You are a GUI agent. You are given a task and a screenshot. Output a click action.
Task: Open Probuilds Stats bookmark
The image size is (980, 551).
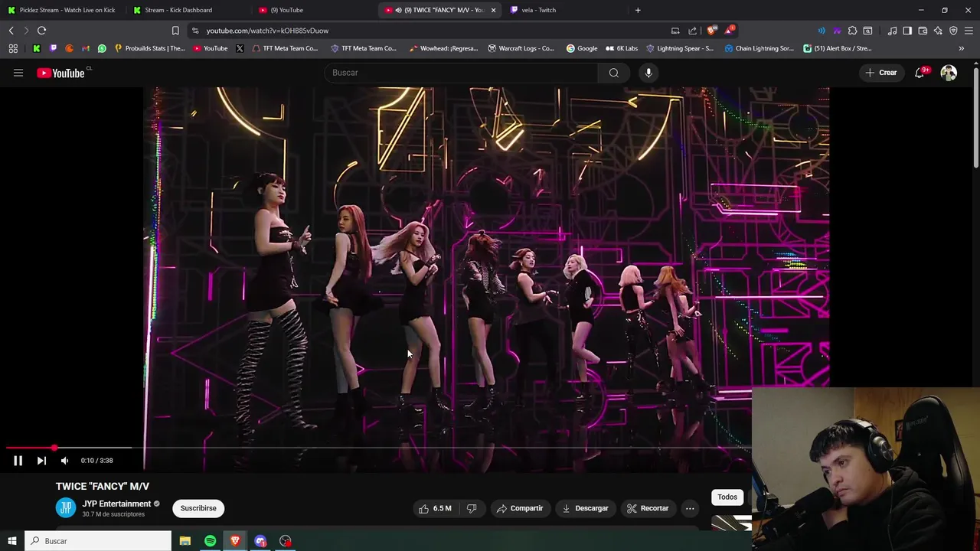click(149, 48)
